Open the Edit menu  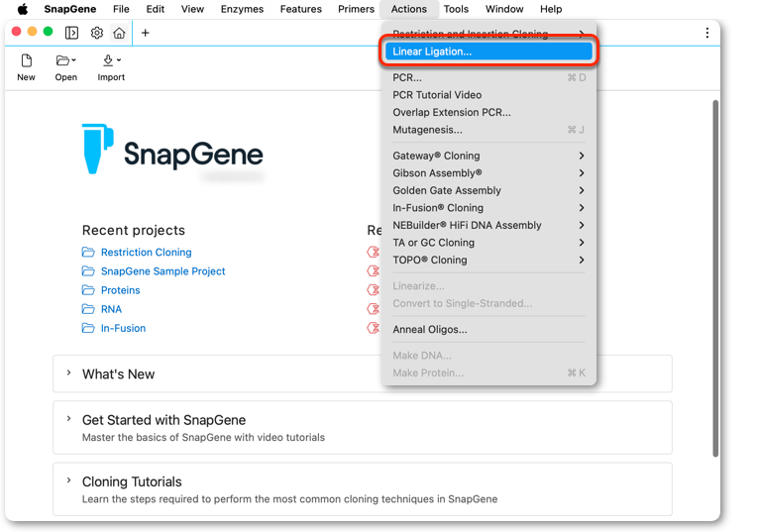pos(156,9)
